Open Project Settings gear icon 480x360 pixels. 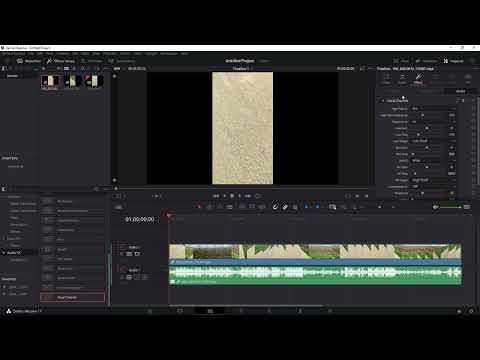(471, 311)
